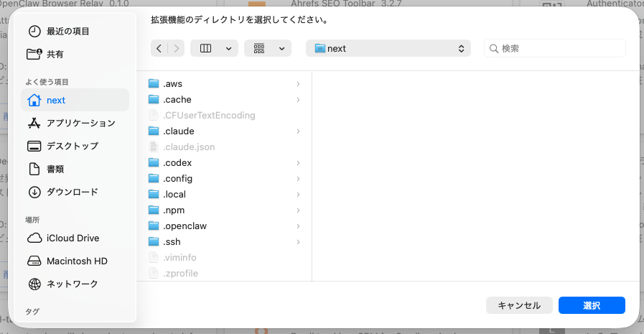This screenshot has width=644, height=334.
Task: Select the .ssh folder in list
Action: [172, 242]
